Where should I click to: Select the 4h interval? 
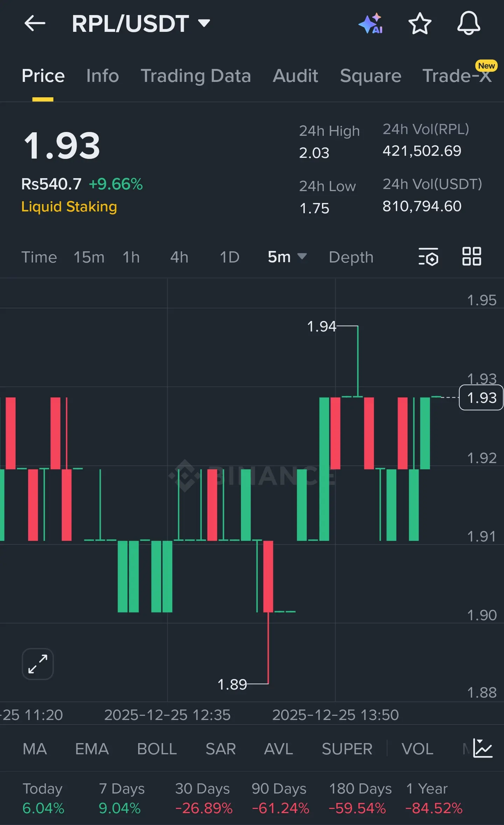point(179,257)
